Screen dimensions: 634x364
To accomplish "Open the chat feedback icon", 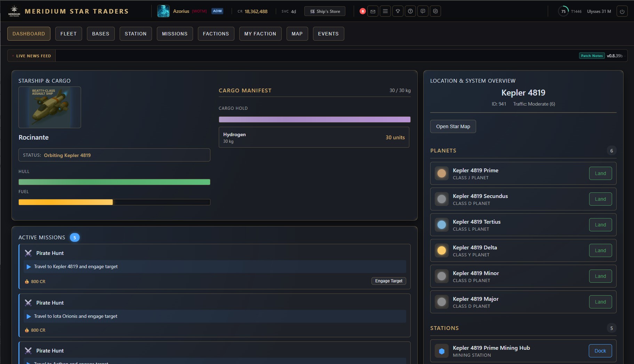I will click(423, 11).
